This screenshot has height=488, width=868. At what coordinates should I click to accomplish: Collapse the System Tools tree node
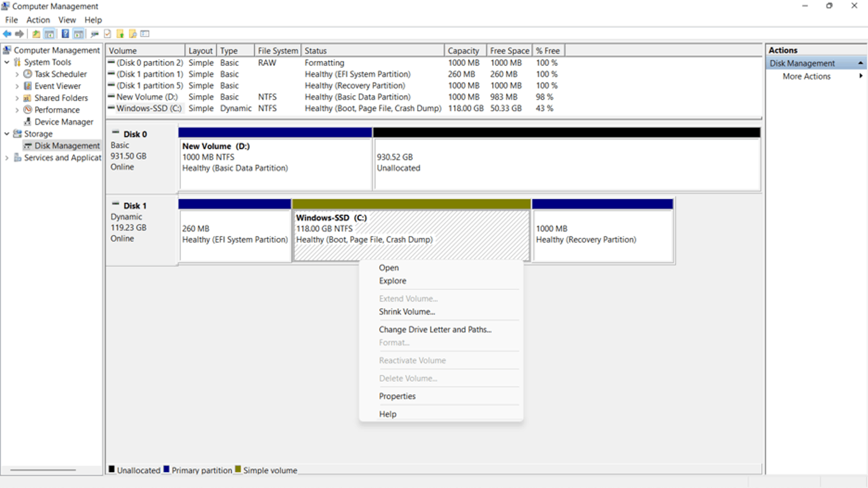coord(7,62)
